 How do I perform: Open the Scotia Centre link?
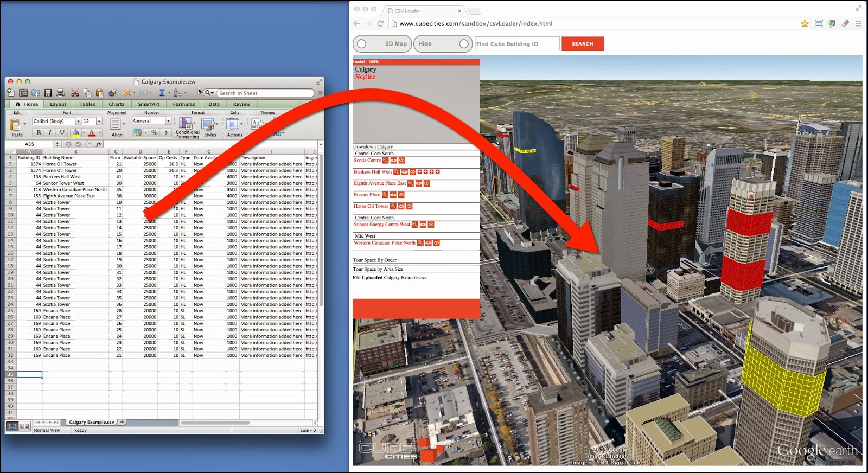coord(367,161)
